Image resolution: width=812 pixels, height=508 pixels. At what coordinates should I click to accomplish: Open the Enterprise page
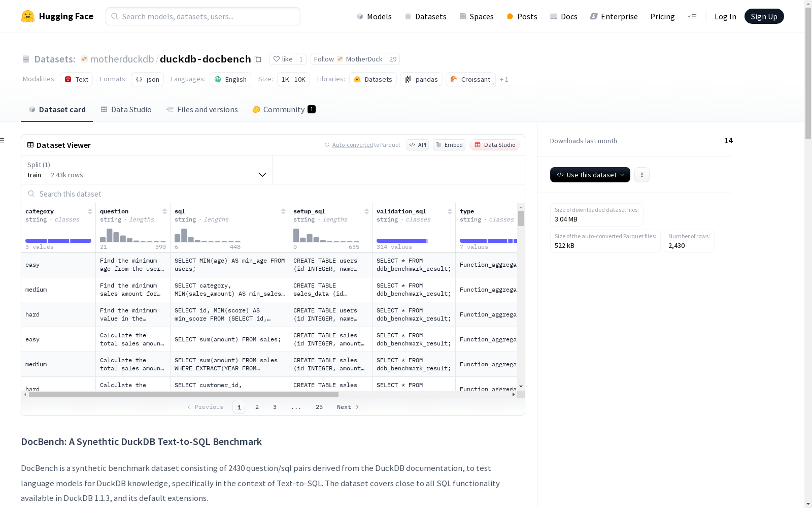pyautogui.click(x=614, y=16)
